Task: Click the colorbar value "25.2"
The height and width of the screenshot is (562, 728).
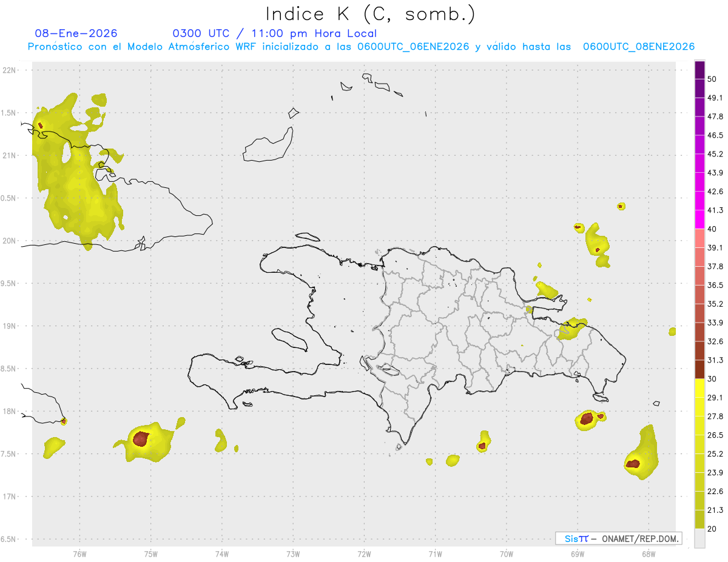Action: [x=715, y=453]
